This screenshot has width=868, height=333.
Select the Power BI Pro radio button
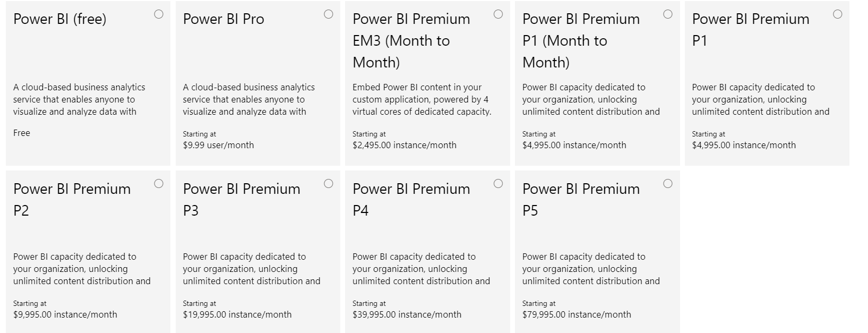click(x=328, y=15)
